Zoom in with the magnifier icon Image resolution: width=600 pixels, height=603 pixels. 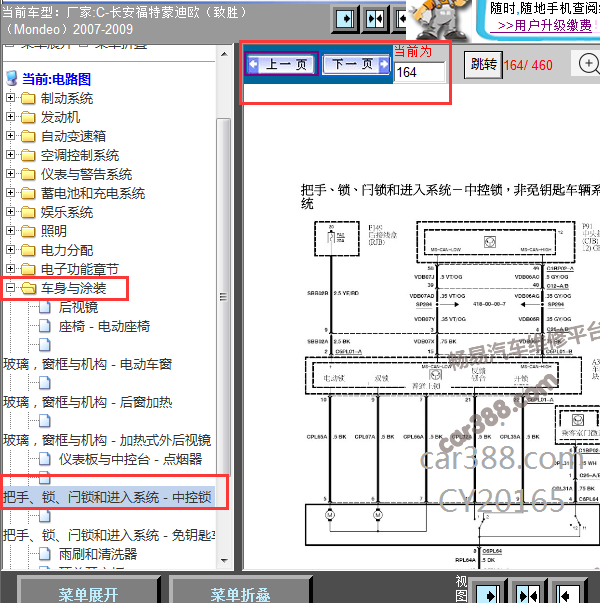click(589, 63)
